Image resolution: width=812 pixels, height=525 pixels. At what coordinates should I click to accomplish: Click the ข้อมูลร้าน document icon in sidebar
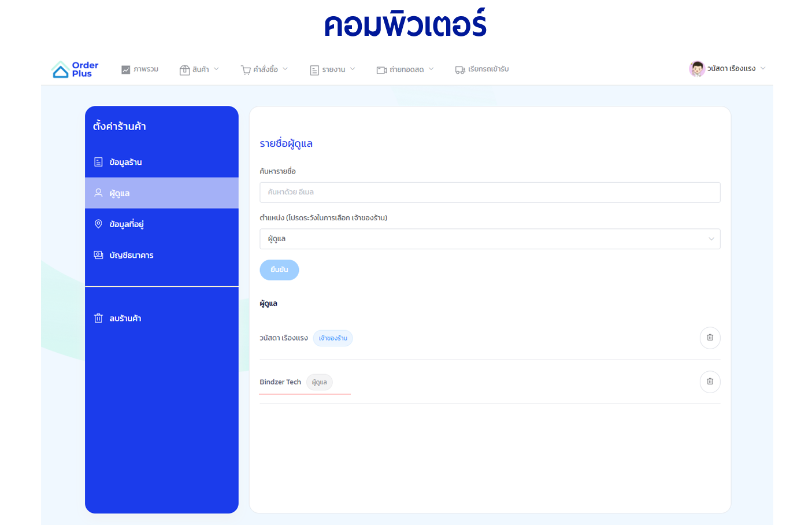(x=98, y=162)
